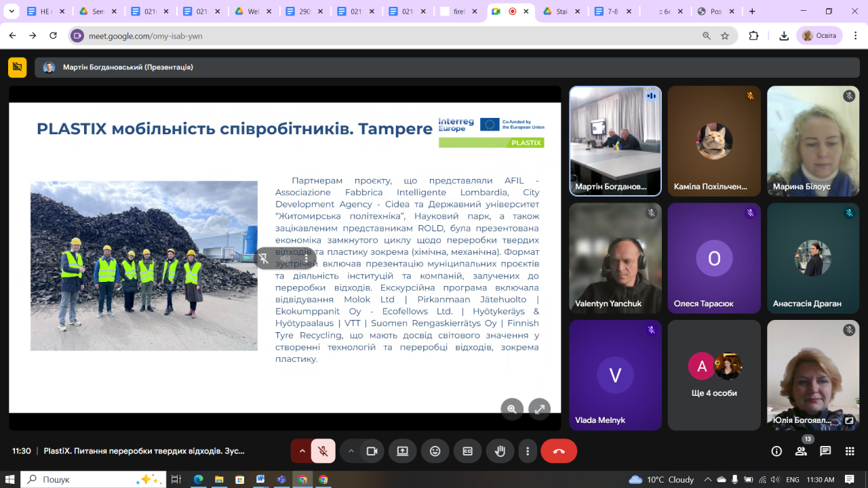Viewport: 868px width, 488px height.
Task: Expand the video settings arrow
Action: (351, 451)
